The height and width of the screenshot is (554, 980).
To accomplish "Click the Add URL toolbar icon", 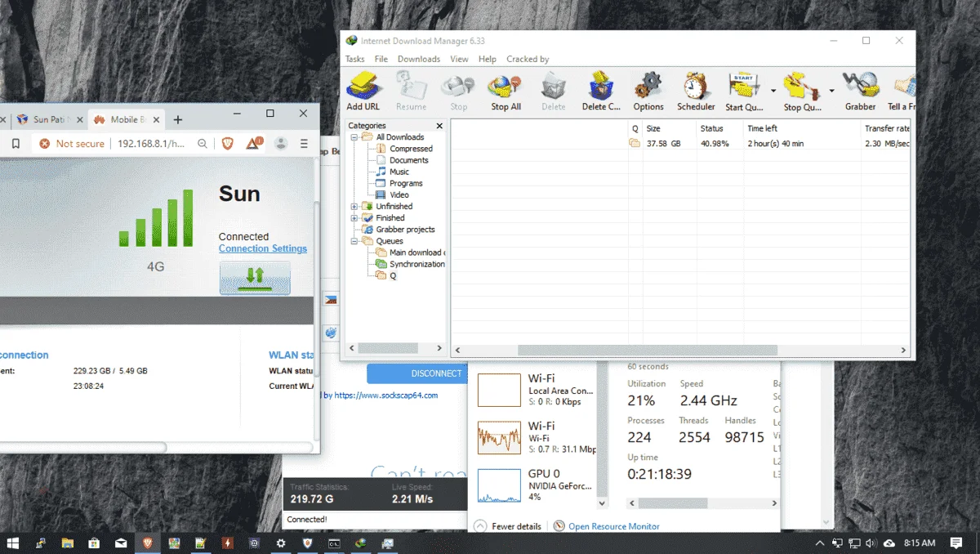I will click(x=363, y=90).
